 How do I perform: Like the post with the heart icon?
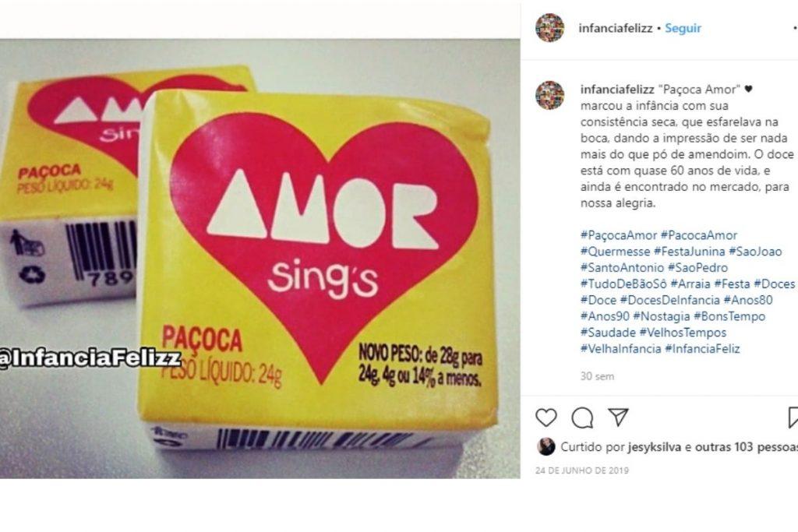tap(546, 417)
